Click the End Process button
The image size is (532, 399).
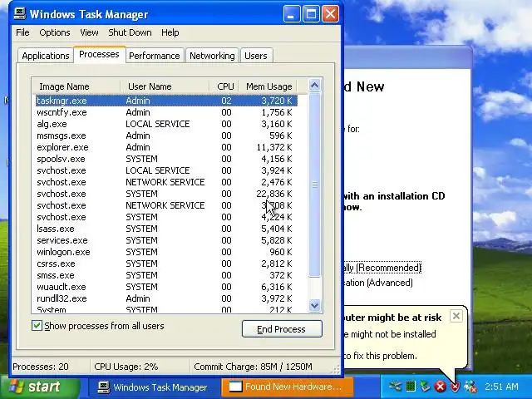pos(282,329)
